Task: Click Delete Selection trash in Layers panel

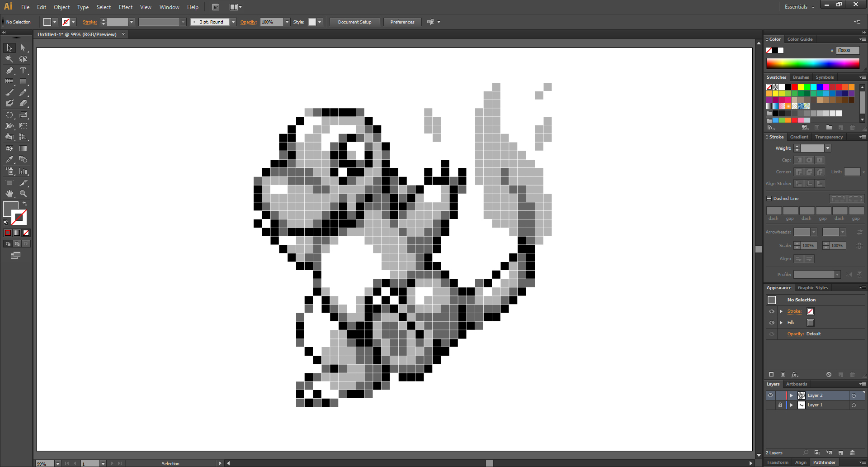Action: click(852, 453)
